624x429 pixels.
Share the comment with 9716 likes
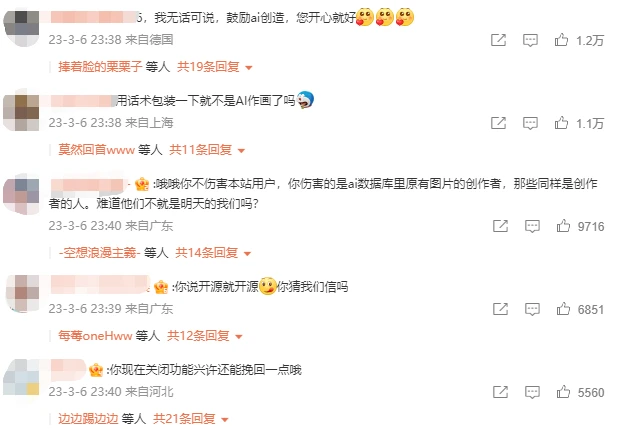pyautogui.click(x=500, y=226)
